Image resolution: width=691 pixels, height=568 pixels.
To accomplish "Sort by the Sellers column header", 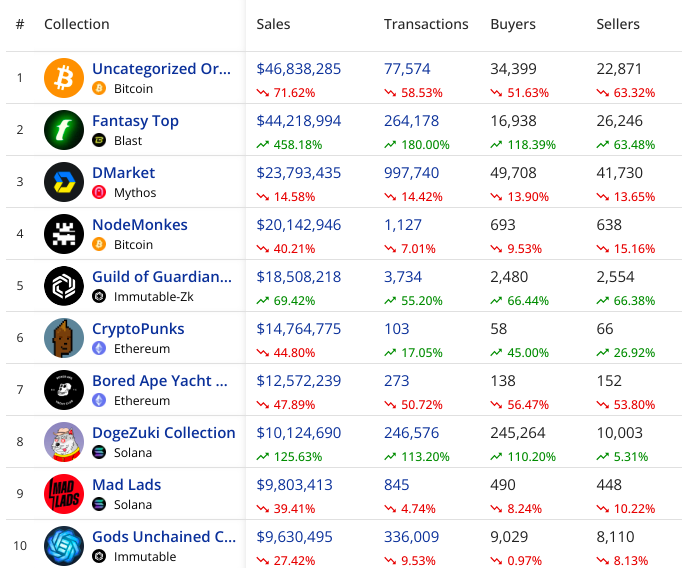I will (618, 24).
